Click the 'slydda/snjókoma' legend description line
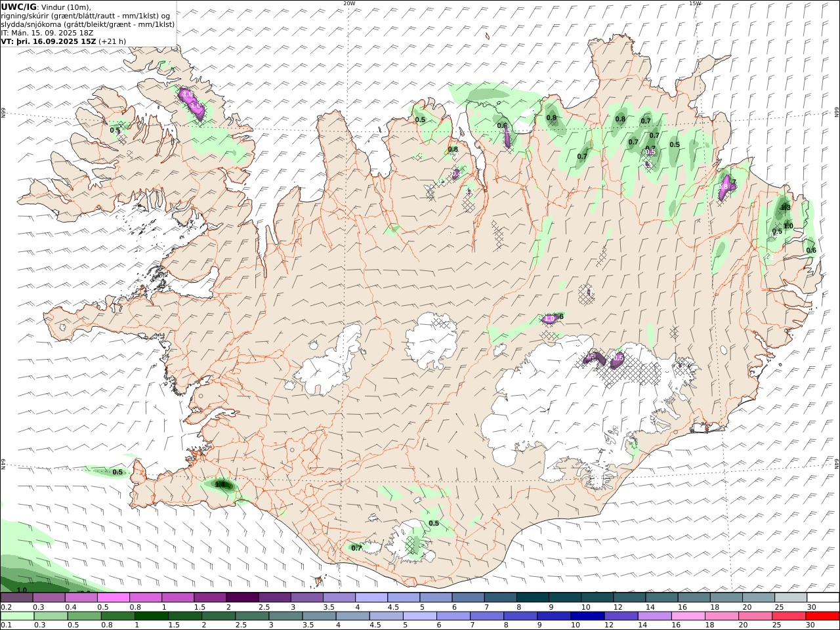This screenshot has width=840, height=630. [x=88, y=24]
